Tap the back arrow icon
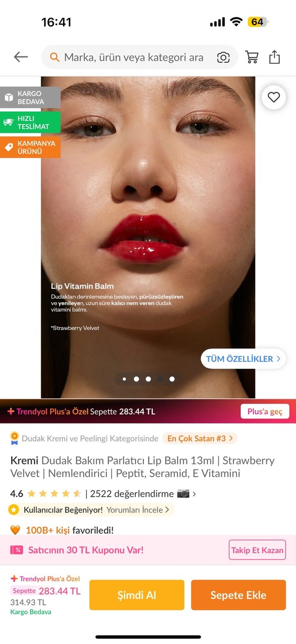Screen dimensions: 296x644 (x=21, y=57)
